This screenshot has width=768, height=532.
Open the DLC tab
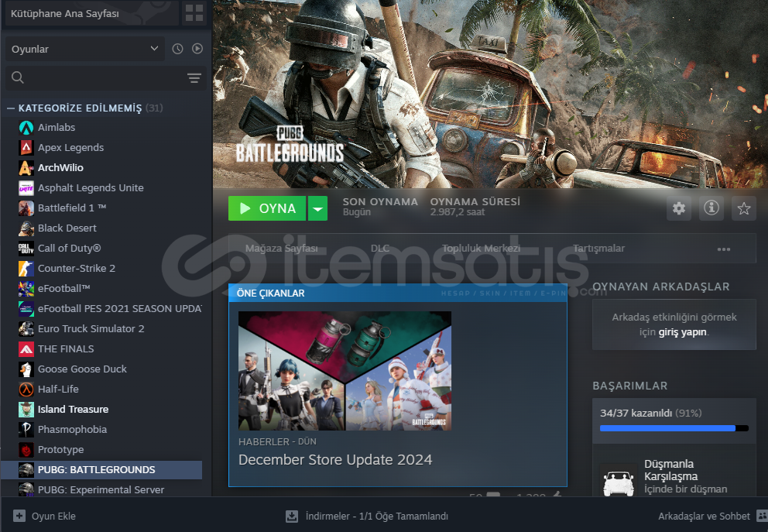(x=380, y=249)
